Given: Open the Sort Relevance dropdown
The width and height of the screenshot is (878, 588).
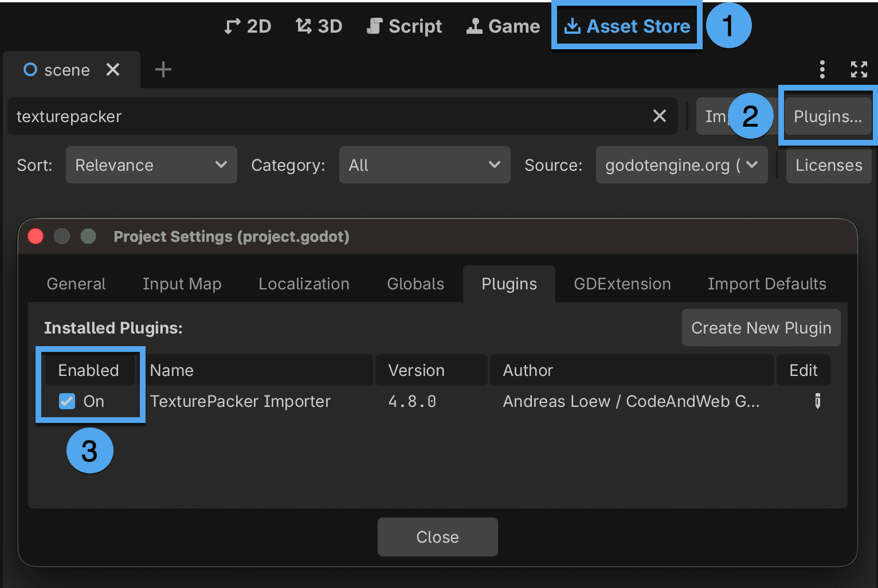Looking at the screenshot, I should (x=151, y=165).
